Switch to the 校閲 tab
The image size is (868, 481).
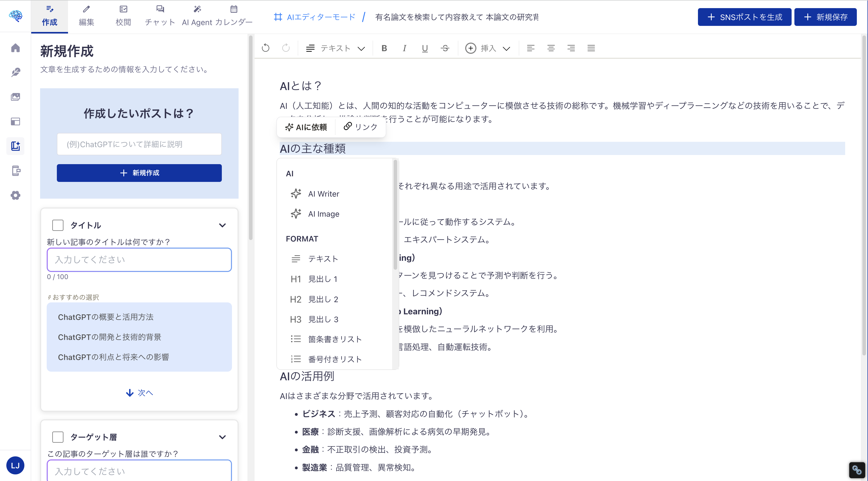pyautogui.click(x=123, y=16)
